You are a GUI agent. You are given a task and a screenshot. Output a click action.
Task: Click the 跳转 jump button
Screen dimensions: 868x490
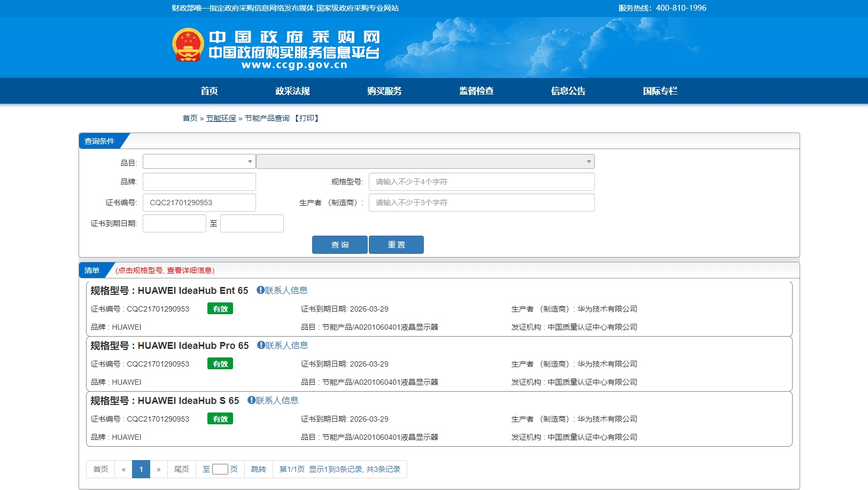click(259, 469)
